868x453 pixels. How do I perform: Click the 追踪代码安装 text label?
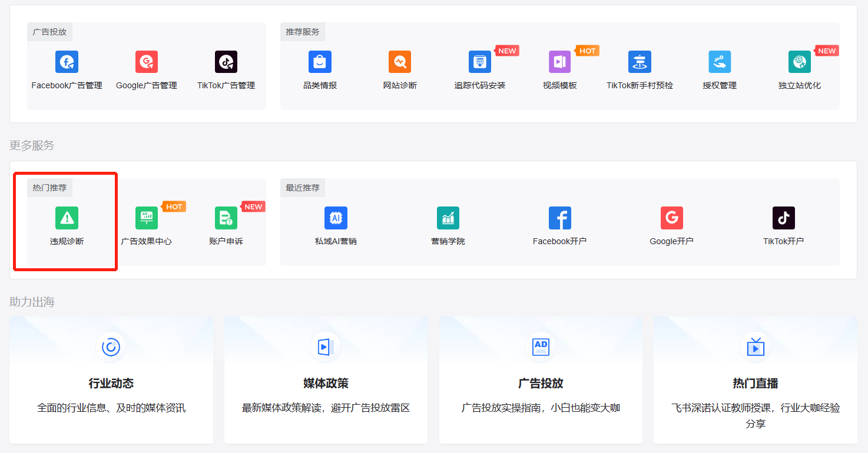coord(480,85)
